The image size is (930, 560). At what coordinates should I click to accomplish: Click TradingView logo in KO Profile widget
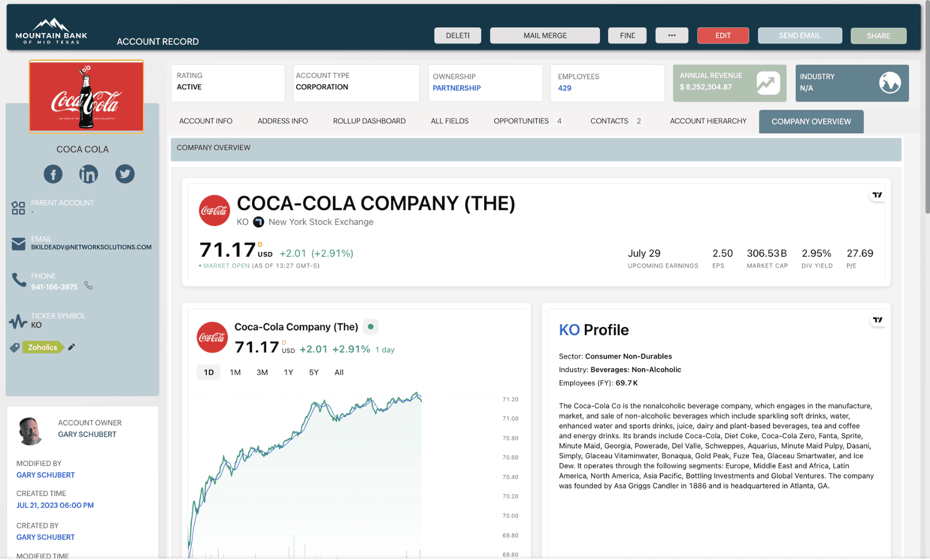878,320
